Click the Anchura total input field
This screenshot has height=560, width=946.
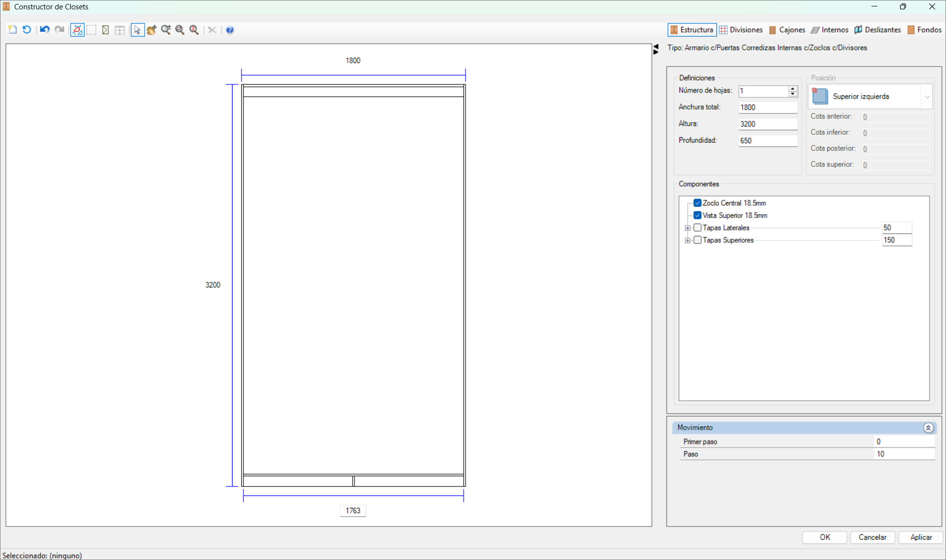pos(768,107)
